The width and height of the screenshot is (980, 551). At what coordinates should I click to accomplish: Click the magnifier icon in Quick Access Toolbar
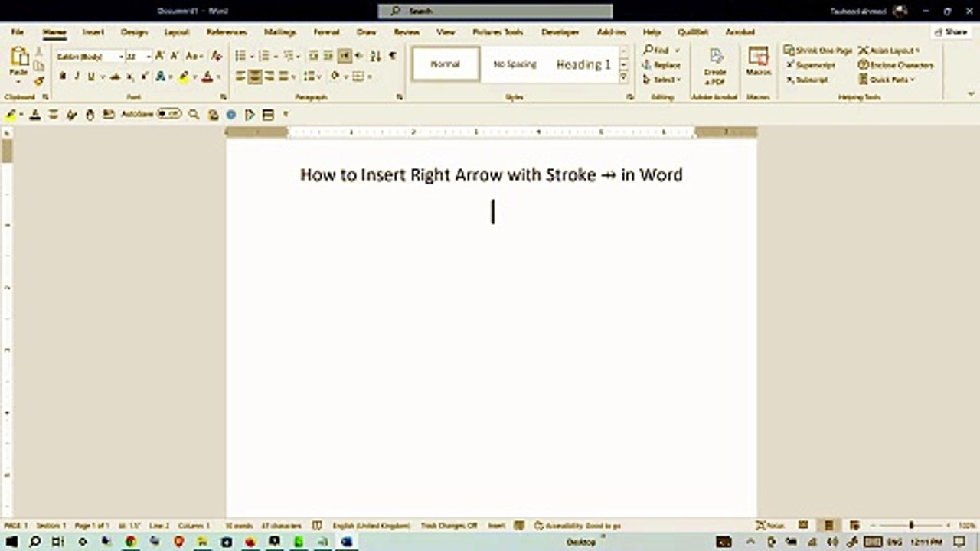[x=194, y=115]
